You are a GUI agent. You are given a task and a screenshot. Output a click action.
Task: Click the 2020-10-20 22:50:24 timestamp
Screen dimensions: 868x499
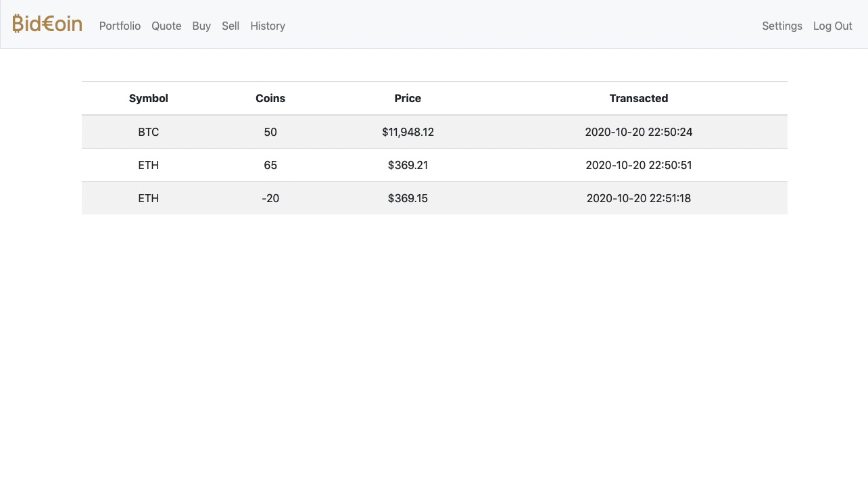[x=638, y=132]
